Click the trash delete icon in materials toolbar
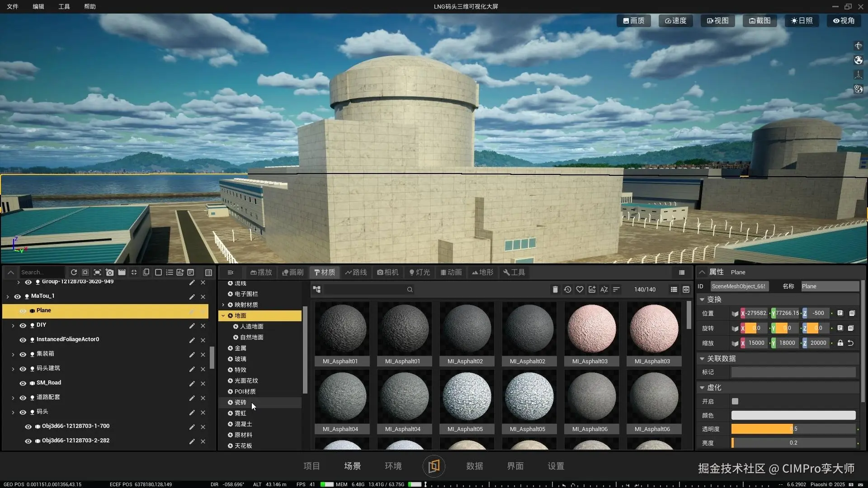This screenshot has width=868, height=488. pyautogui.click(x=555, y=290)
